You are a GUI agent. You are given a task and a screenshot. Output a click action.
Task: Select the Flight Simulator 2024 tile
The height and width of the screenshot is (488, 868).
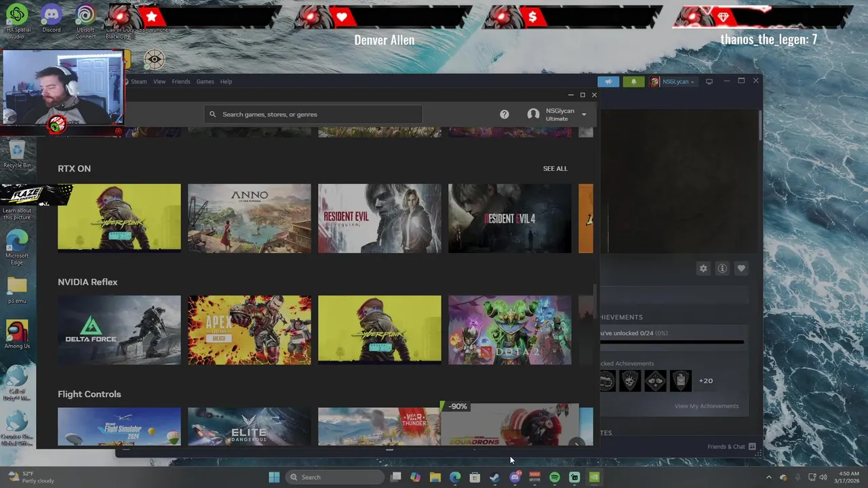tap(119, 426)
